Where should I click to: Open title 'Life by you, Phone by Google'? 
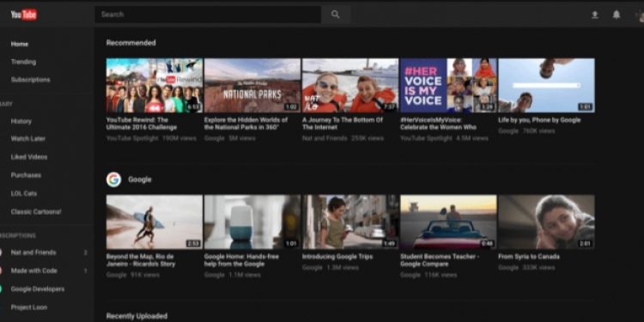point(539,120)
